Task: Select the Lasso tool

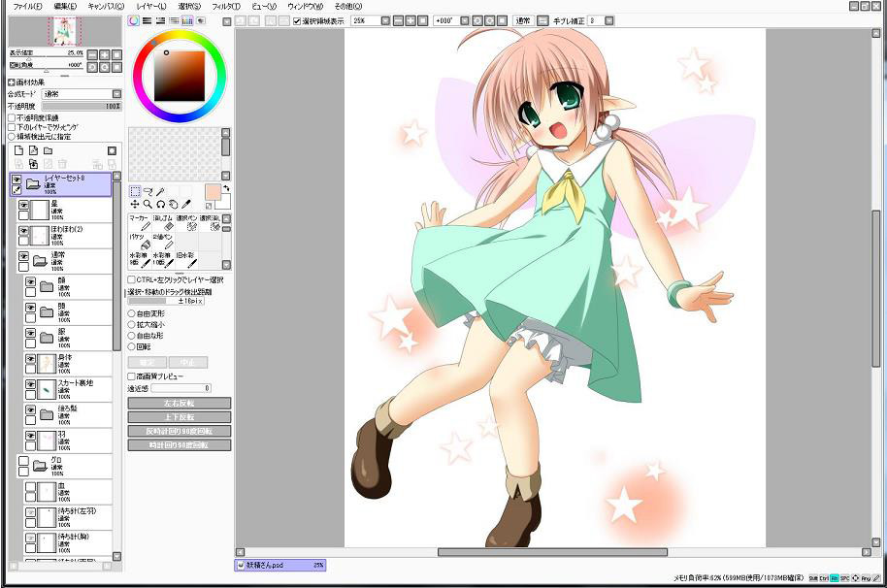Action: click(148, 191)
